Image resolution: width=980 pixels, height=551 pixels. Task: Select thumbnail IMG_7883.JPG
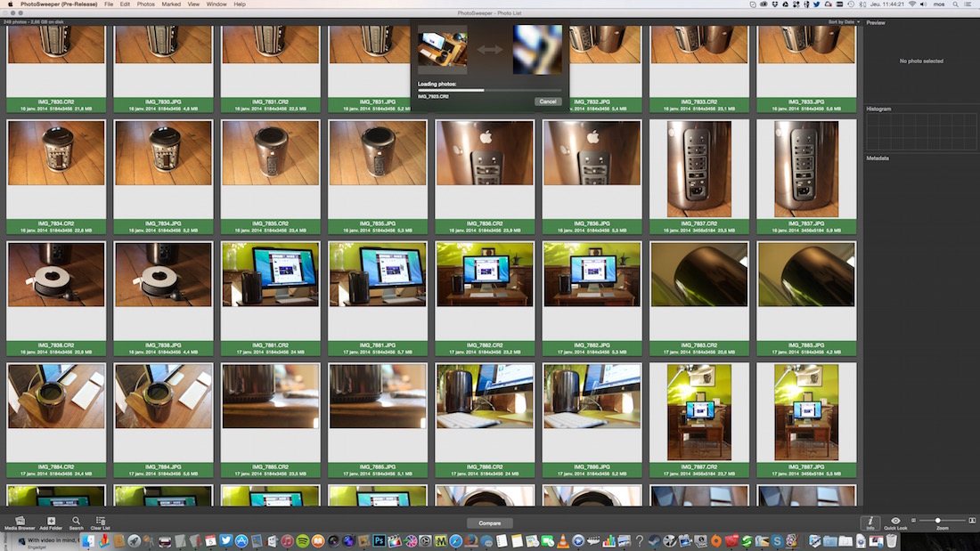(x=806, y=274)
